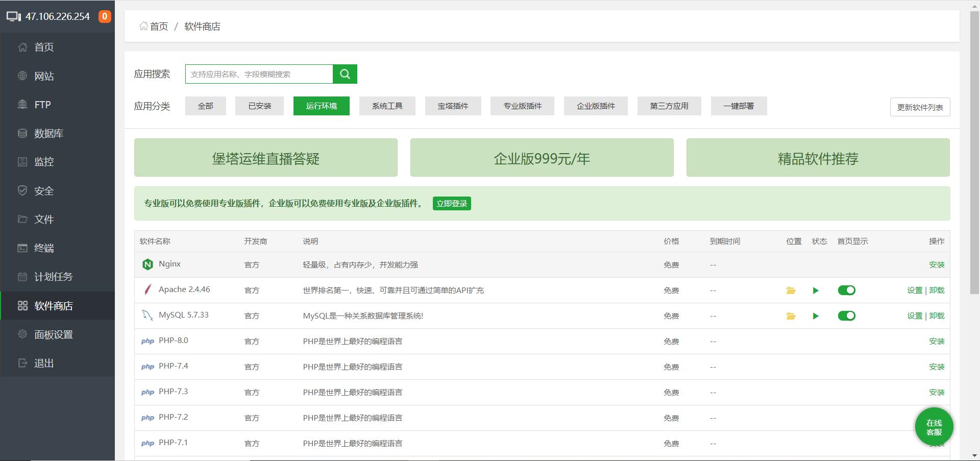This screenshot has height=461, width=980.
Task: Click the PHP-7.4 php logo icon
Action: click(148, 367)
